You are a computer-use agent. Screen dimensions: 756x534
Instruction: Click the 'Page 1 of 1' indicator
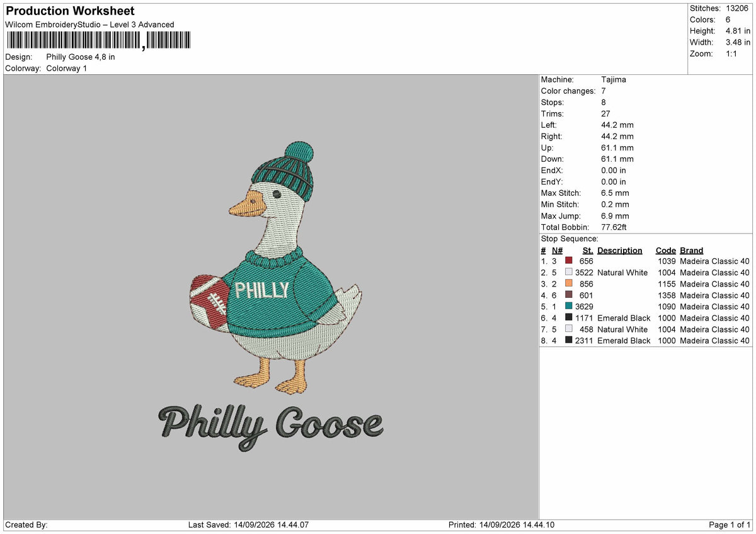730,525
